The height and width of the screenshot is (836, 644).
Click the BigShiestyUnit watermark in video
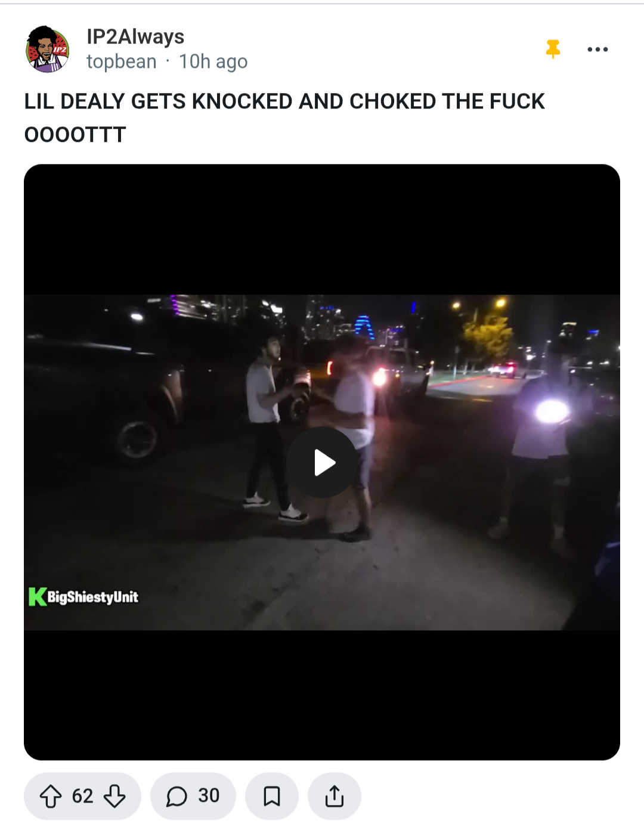(92, 597)
